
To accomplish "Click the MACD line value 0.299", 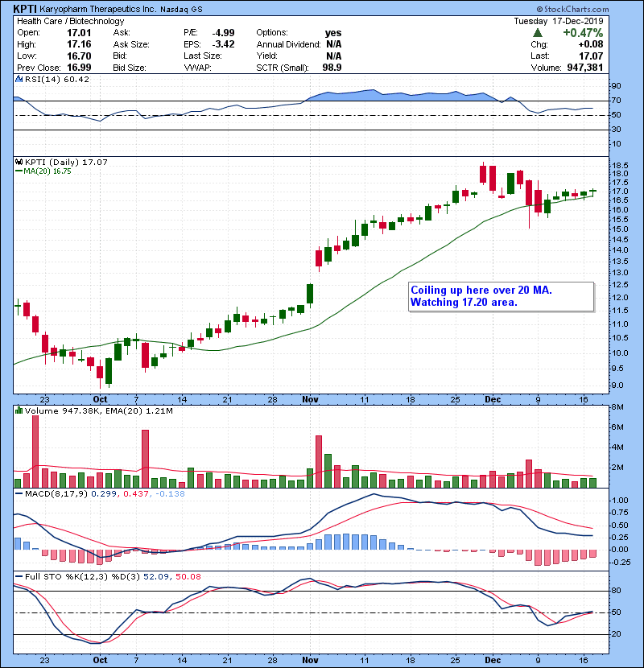I will (104, 494).
